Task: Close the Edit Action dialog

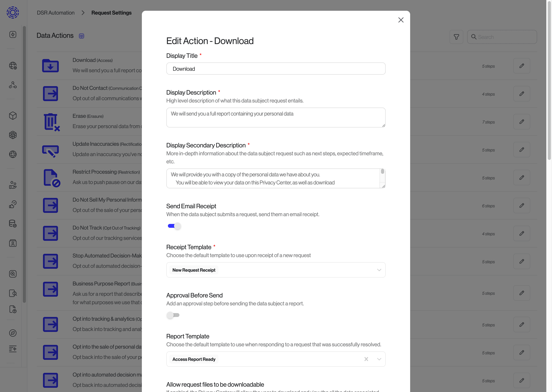Action: coord(401,20)
